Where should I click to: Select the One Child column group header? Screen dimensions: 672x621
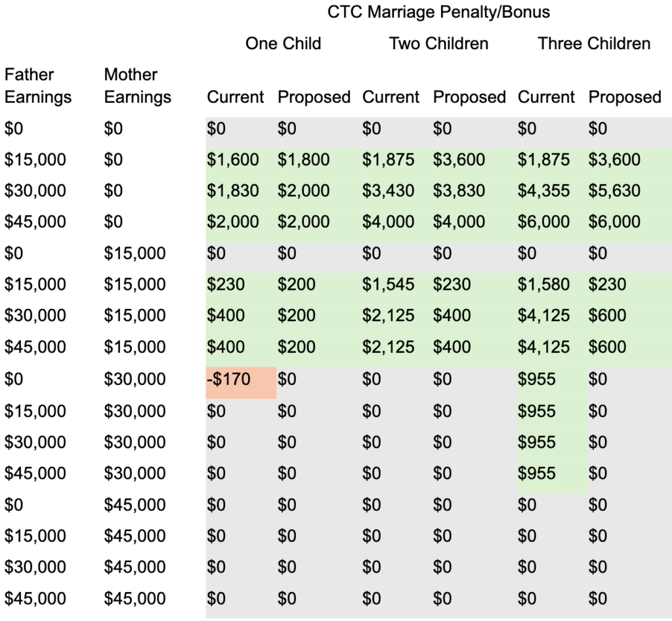(283, 44)
